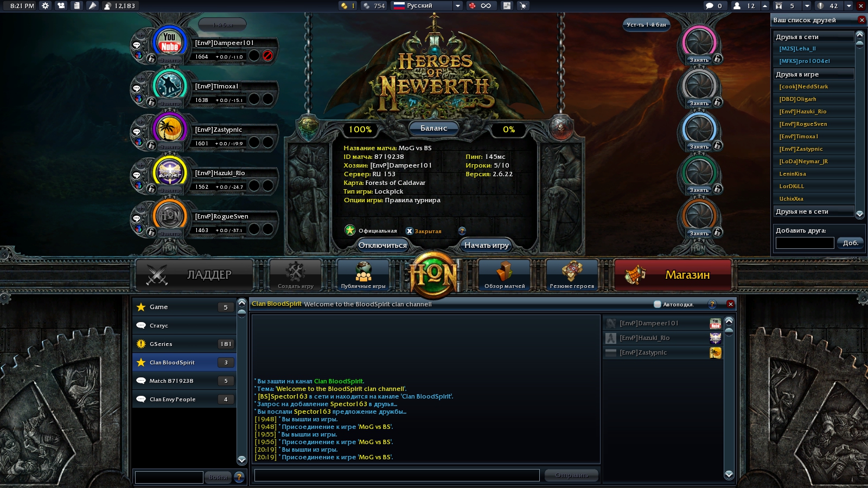Viewport: 868px width, 488px height.
Task: Open the ЛАДДЕР tab
Action: (194, 275)
